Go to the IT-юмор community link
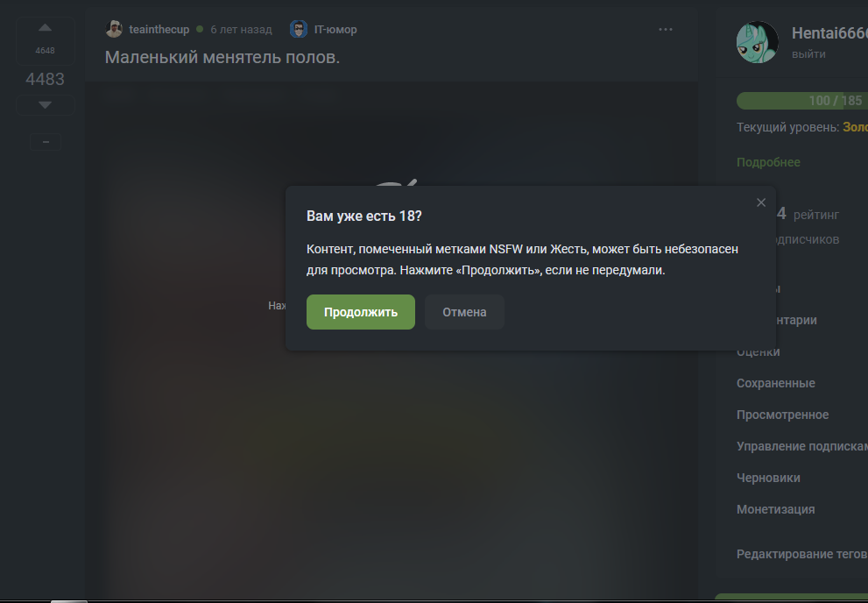This screenshot has height=603, width=868. tap(335, 29)
